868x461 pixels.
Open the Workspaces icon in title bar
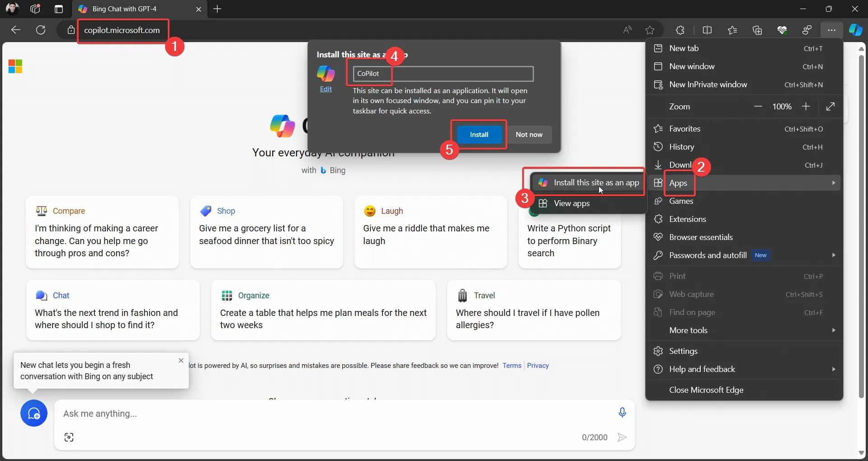point(35,9)
